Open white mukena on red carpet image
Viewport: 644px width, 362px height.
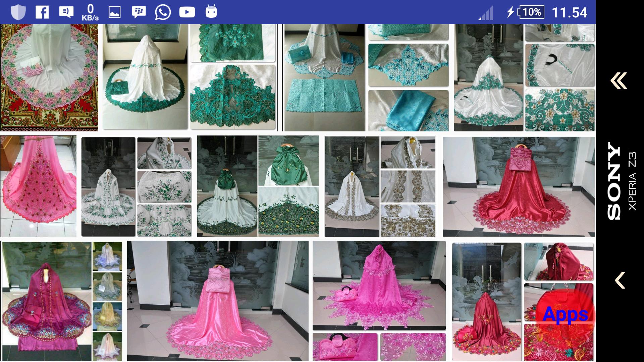tap(49, 77)
